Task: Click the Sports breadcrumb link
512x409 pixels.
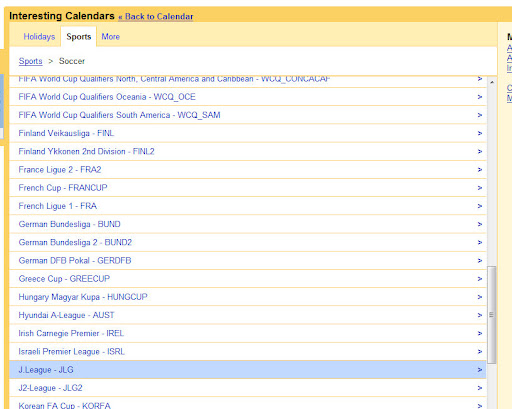Action: point(30,61)
